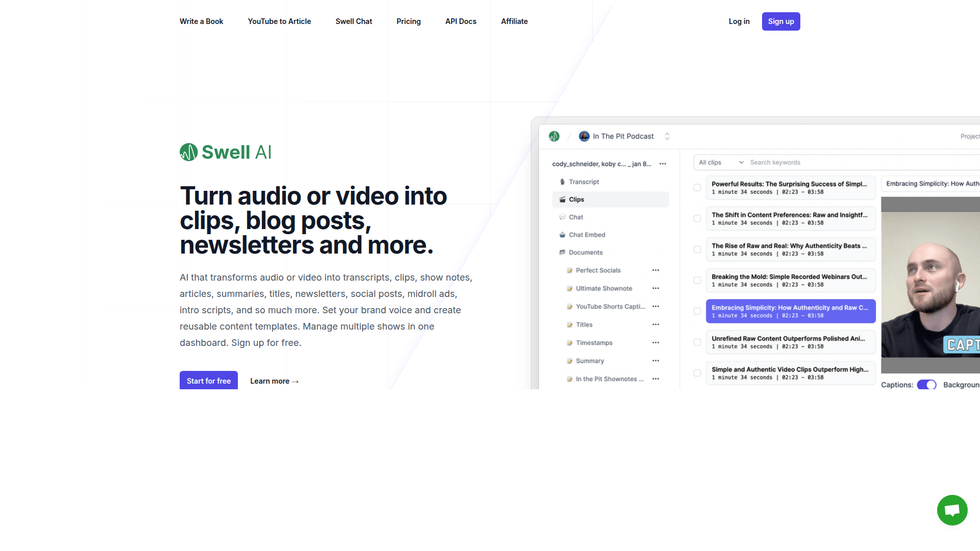Click the Sign up button
980x551 pixels.
pyautogui.click(x=780, y=21)
